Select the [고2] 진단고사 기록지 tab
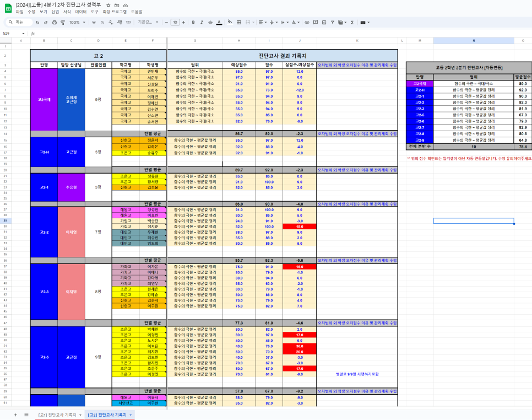This screenshot has width=532, height=420. pyautogui.click(x=107, y=415)
